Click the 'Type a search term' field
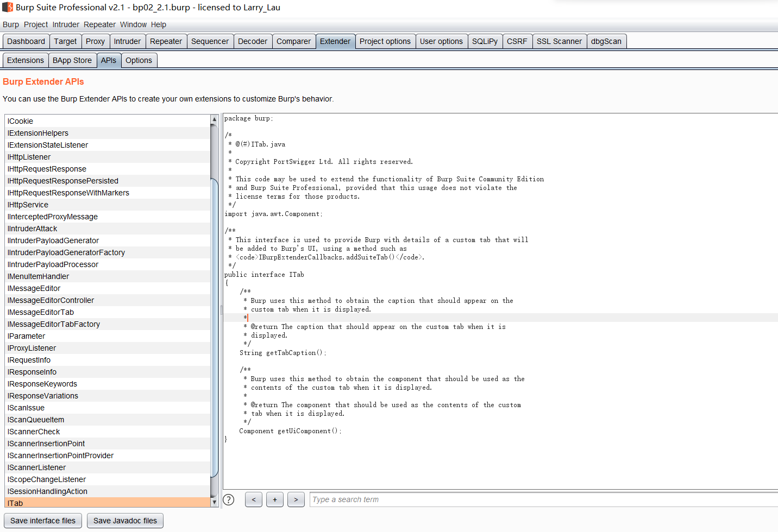Viewport: 778px width, 532px height. pos(543,499)
